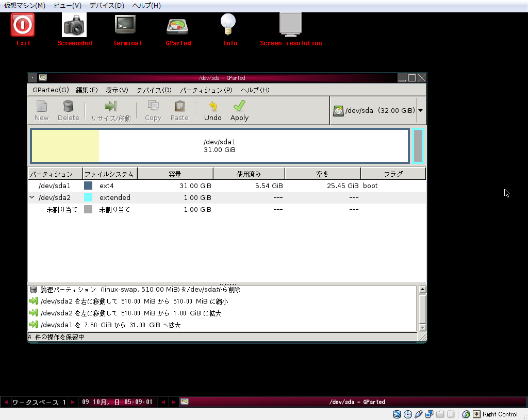Launch the Terminal desktop icon
Image resolution: width=528 pixels, height=420 pixels.
click(x=125, y=25)
